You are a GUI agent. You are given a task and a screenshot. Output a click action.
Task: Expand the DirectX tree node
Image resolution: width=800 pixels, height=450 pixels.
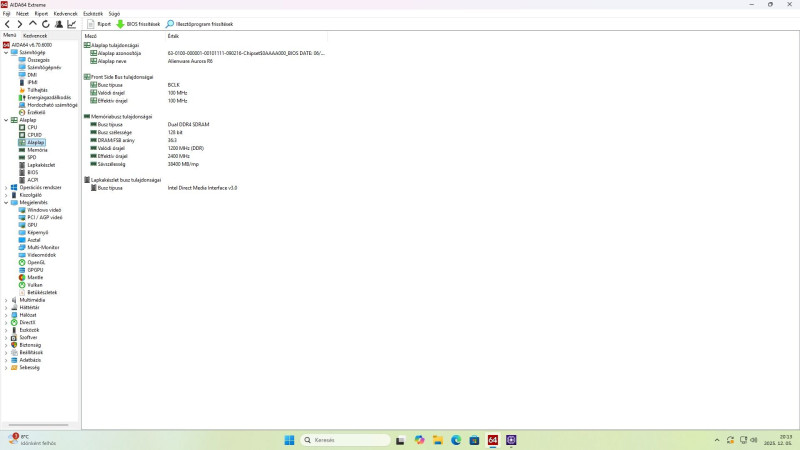(6, 322)
